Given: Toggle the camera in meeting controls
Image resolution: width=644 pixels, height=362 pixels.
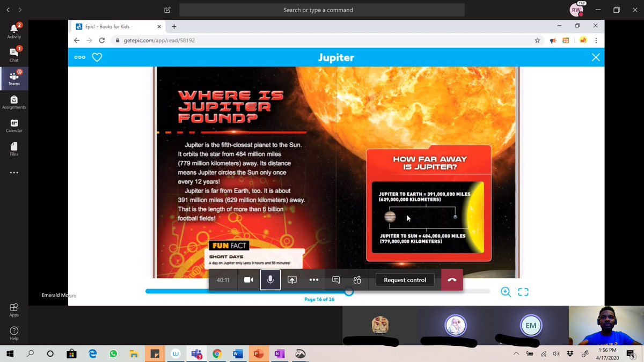Looking at the screenshot, I should click(248, 280).
